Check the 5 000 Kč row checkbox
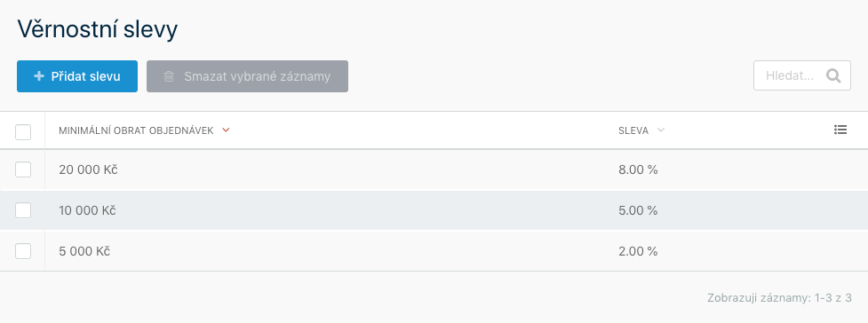The image size is (868, 323). pos(23,251)
